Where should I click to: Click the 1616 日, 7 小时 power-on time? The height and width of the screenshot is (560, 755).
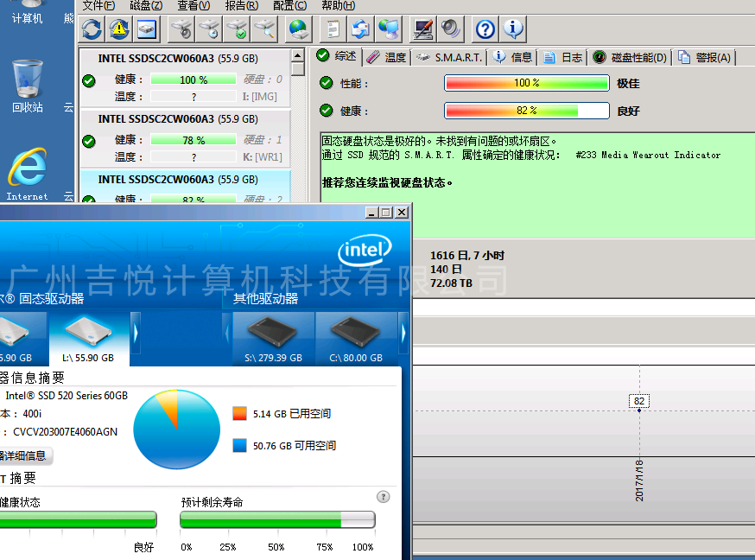[467, 255]
